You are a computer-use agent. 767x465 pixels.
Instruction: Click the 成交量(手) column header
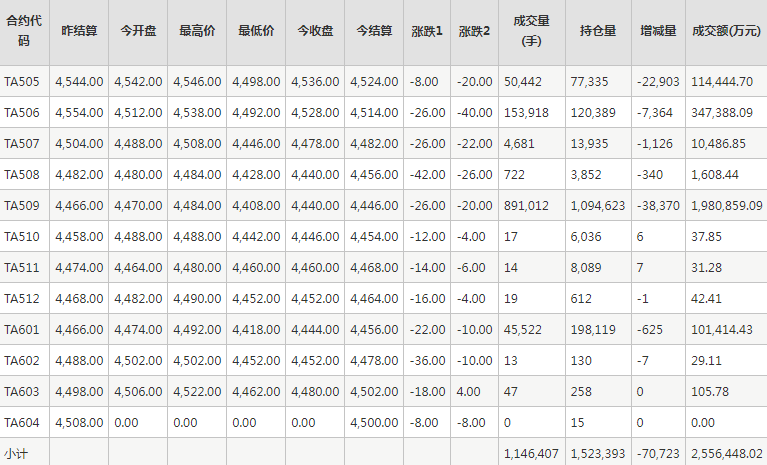point(532,31)
